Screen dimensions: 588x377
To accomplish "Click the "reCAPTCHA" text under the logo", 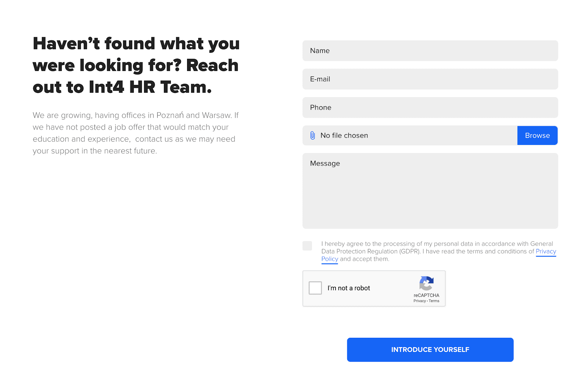I will (426, 295).
